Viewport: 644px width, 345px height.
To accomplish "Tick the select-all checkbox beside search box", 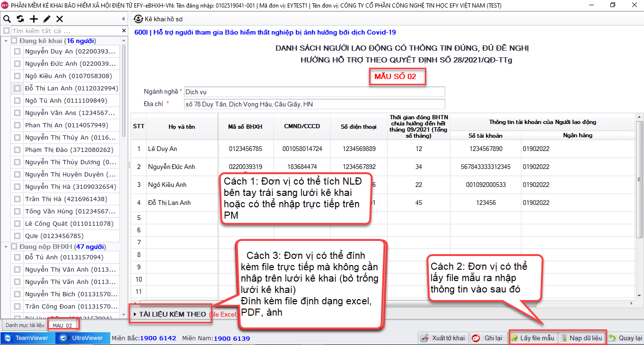I will click(6, 31).
